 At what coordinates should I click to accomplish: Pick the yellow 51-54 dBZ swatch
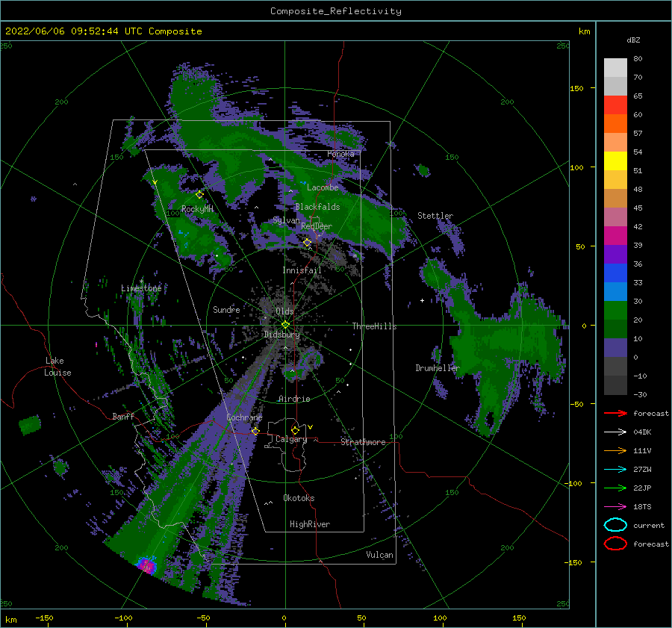click(x=615, y=161)
